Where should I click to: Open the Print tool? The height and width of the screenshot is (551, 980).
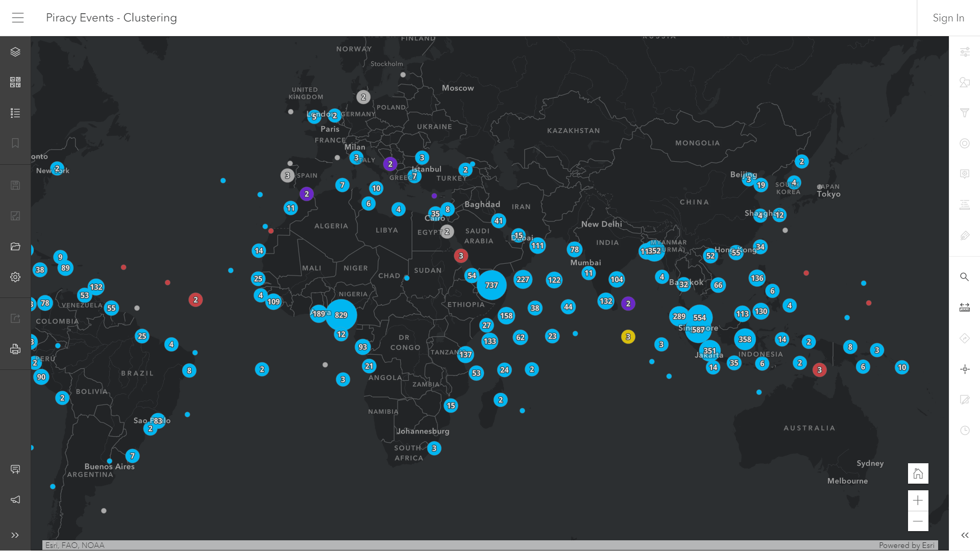[x=15, y=349]
